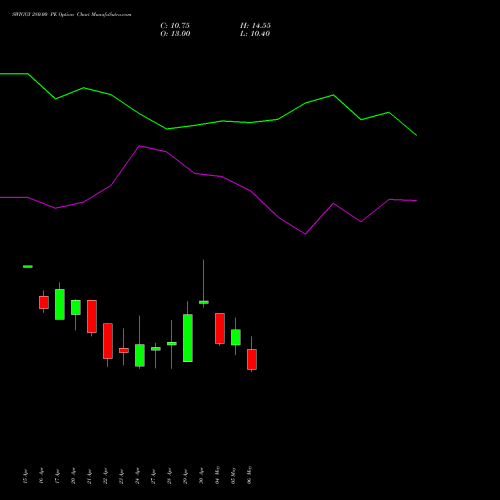Select the green 24 Apr candlestick
This screenshot has height=500, width=500.
pyautogui.click(x=140, y=355)
